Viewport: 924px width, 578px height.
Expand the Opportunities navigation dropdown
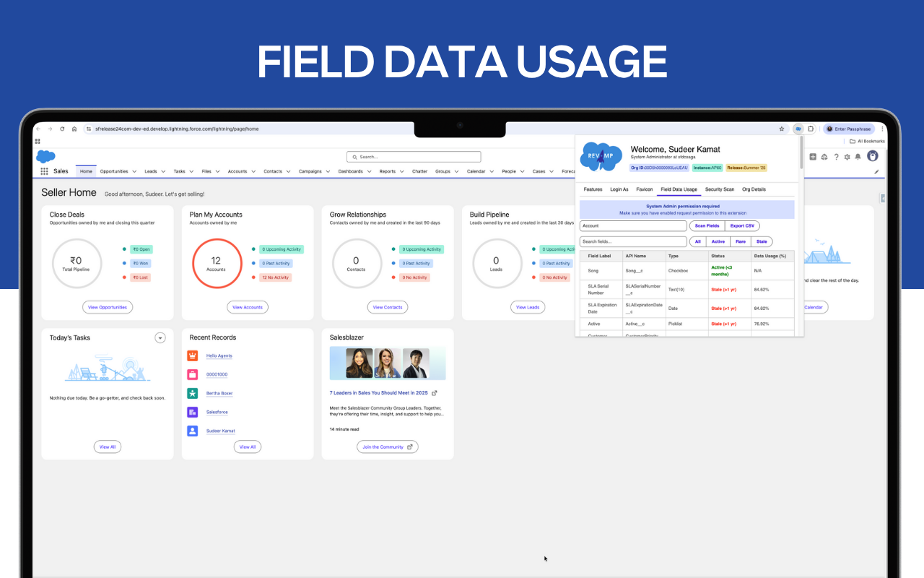tap(134, 171)
